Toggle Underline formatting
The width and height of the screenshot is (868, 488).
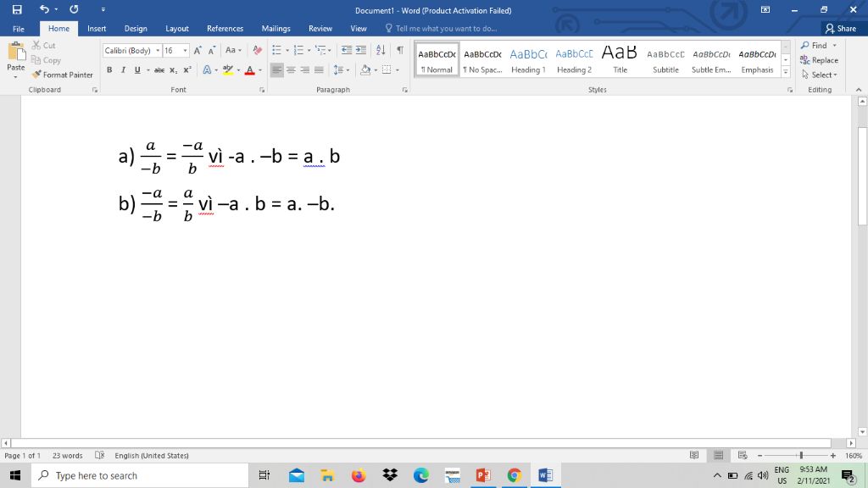point(137,69)
